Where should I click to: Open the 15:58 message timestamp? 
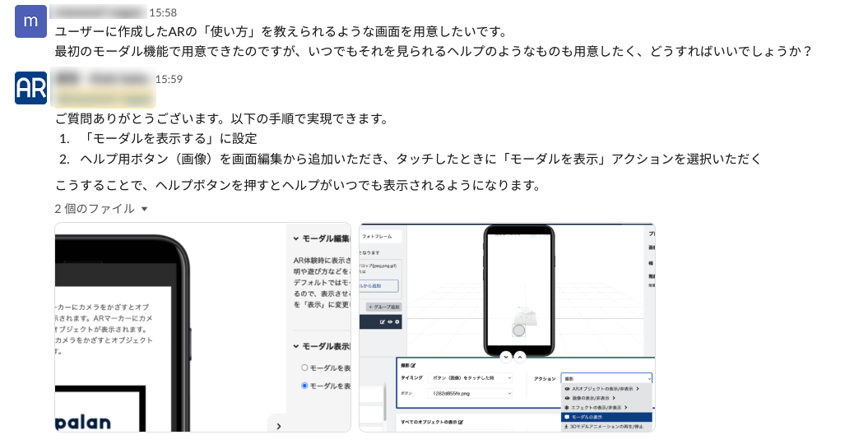(163, 12)
